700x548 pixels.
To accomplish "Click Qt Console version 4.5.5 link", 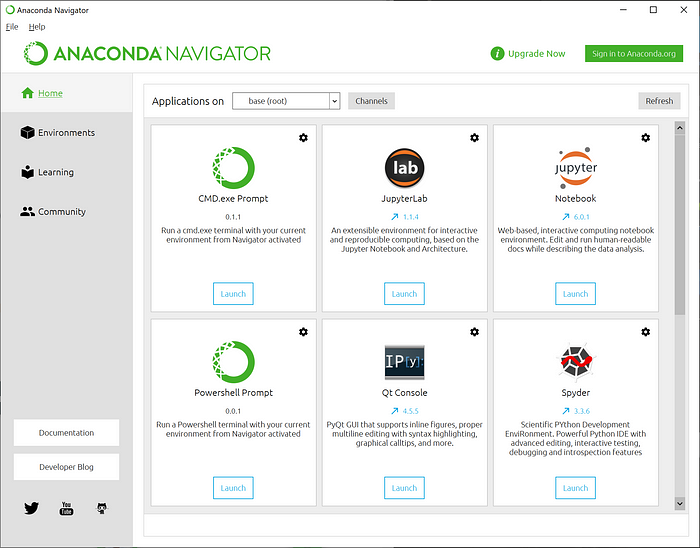I will point(411,411).
